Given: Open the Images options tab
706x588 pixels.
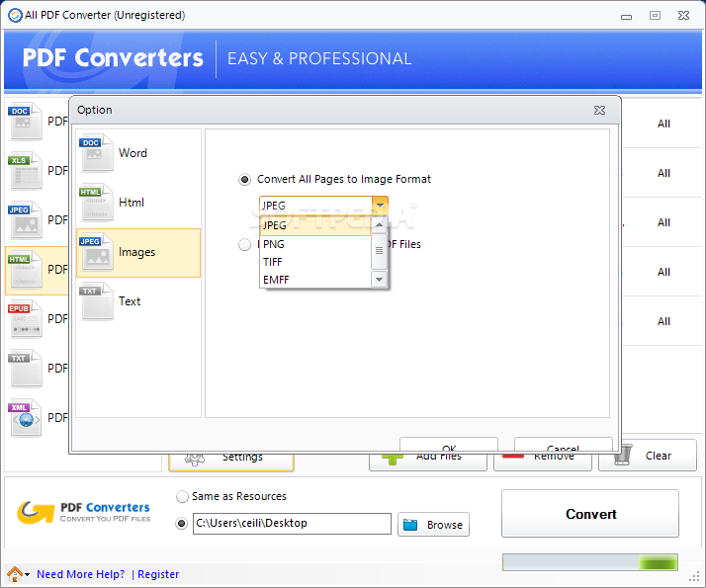Looking at the screenshot, I should pyautogui.click(x=138, y=252).
